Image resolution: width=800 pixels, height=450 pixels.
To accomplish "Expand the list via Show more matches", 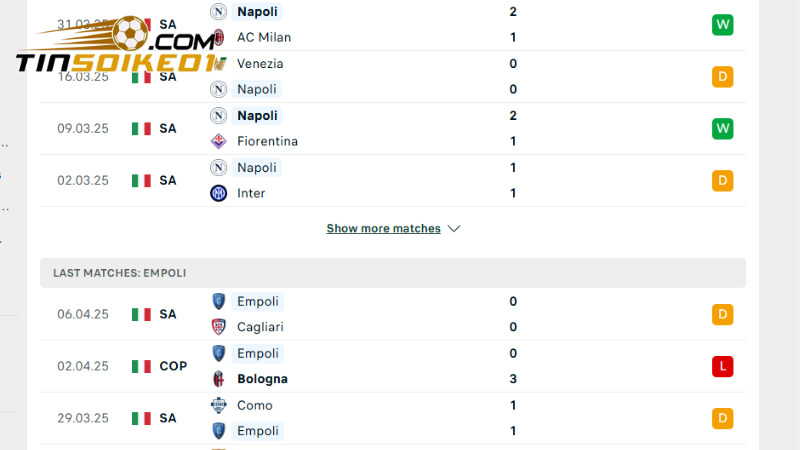I will click(383, 229).
